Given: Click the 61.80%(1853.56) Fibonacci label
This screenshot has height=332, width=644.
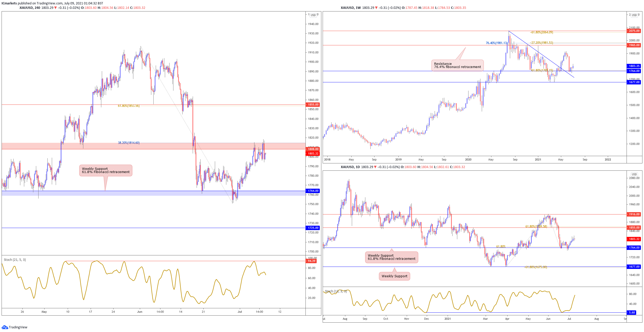Looking at the screenshot, I should click(x=129, y=106).
